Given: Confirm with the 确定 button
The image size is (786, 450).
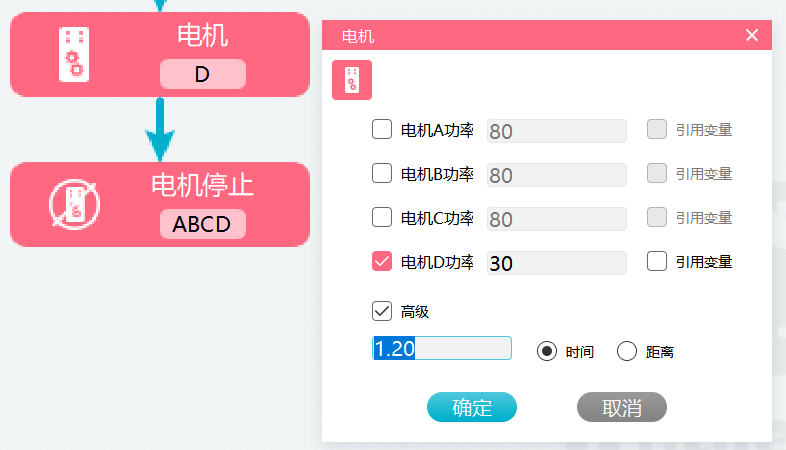Looking at the screenshot, I should (x=472, y=407).
